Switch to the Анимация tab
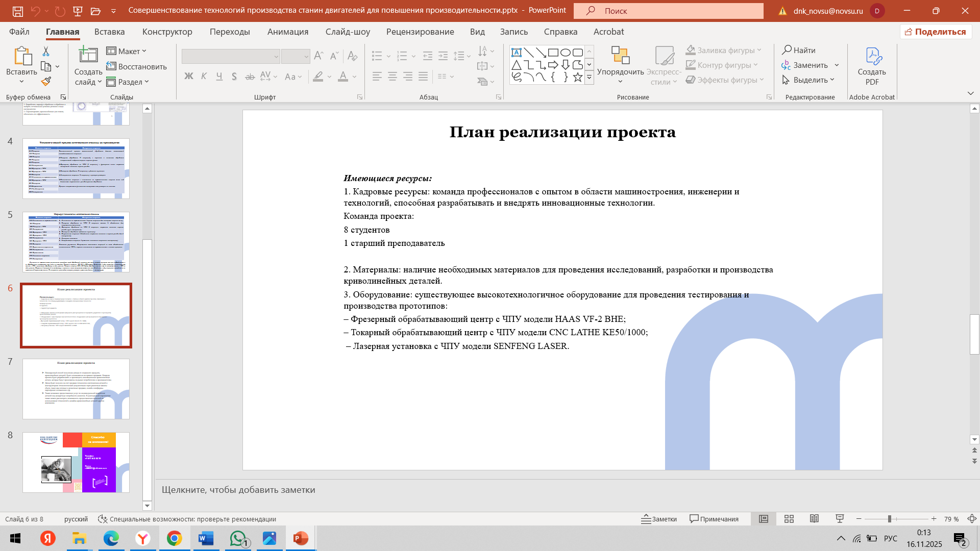This screenshot has width=980, height=551. [288, 32]
